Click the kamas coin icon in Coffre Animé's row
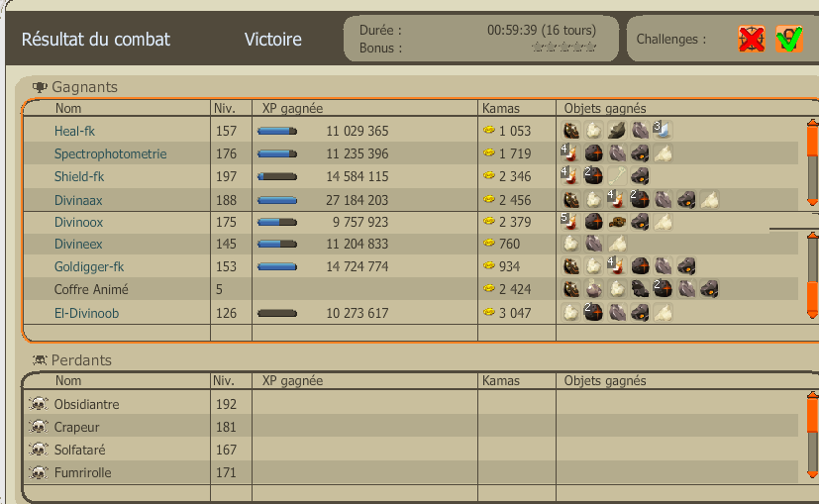The height and width of the screenshot is (504, 819). (x=489, y=288)
